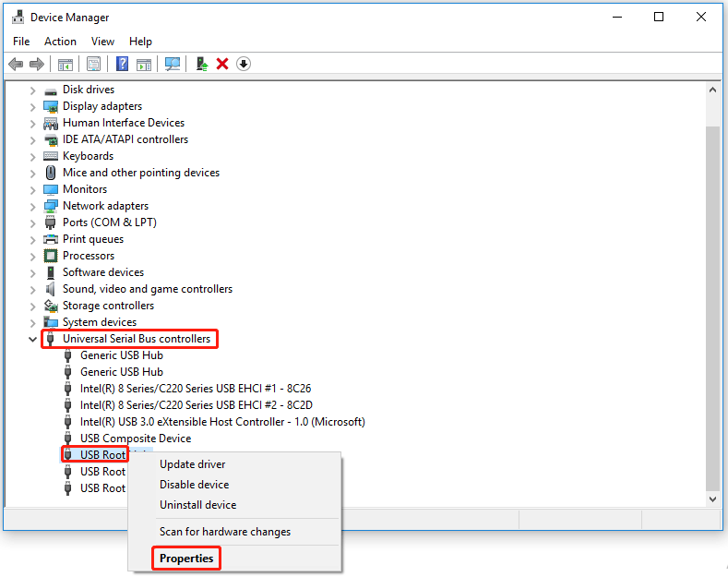Expand the Ports (COM & LPT) node
Viewport: 728px width, 577px height.
[x=32, y=223]
